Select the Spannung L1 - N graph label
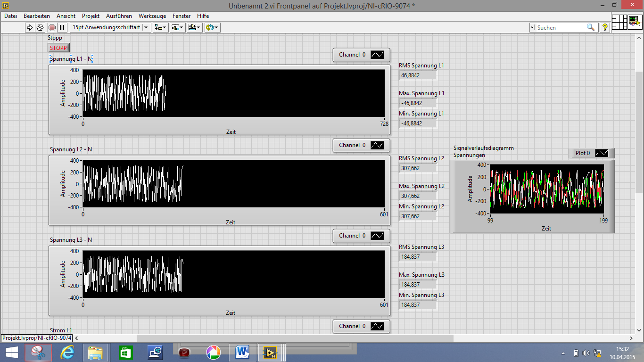The width and height of the screenshot is (644, 362). click(71, 59)
